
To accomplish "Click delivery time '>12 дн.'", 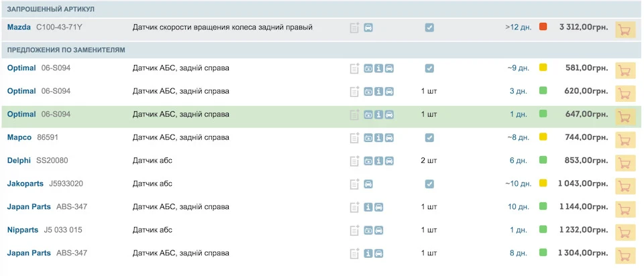I will [519, 27].
